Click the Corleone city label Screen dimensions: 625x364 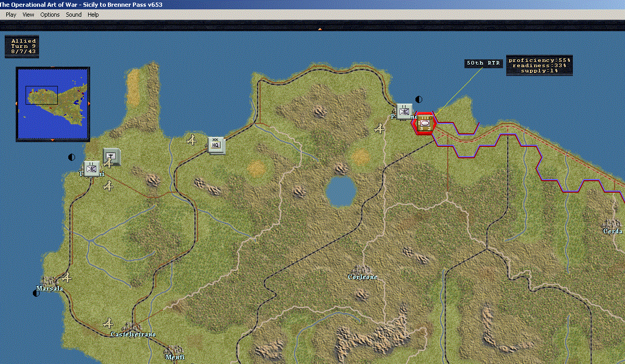click(362, 277)
